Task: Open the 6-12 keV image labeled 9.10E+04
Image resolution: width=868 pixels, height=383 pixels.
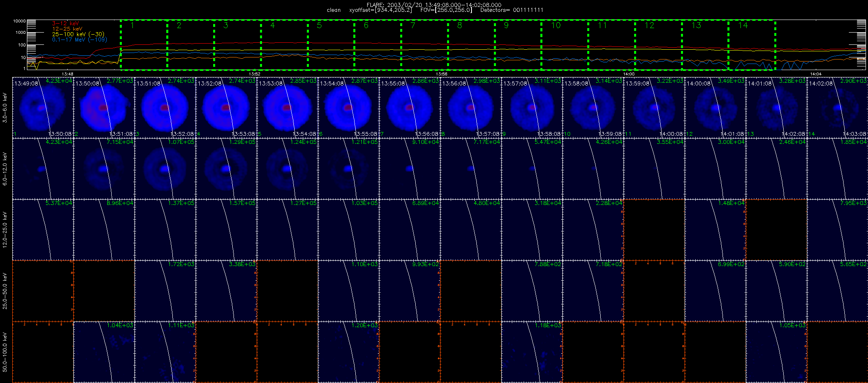Action: [410, 169]
